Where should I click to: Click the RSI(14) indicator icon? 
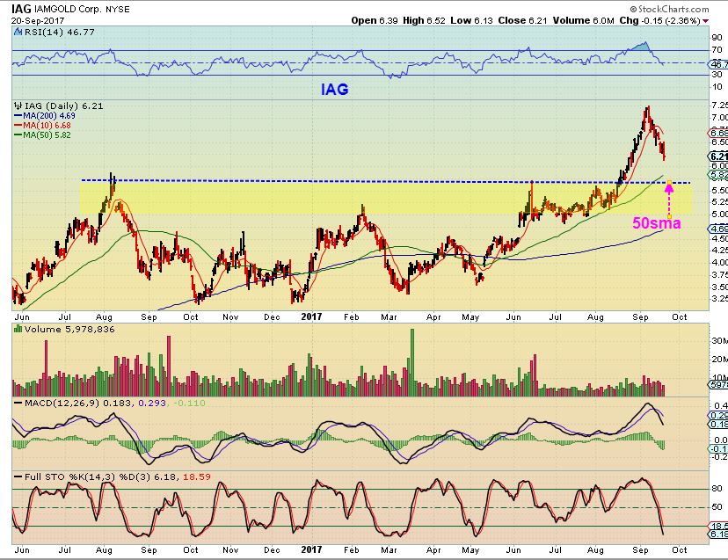click(x=18, y=32)
